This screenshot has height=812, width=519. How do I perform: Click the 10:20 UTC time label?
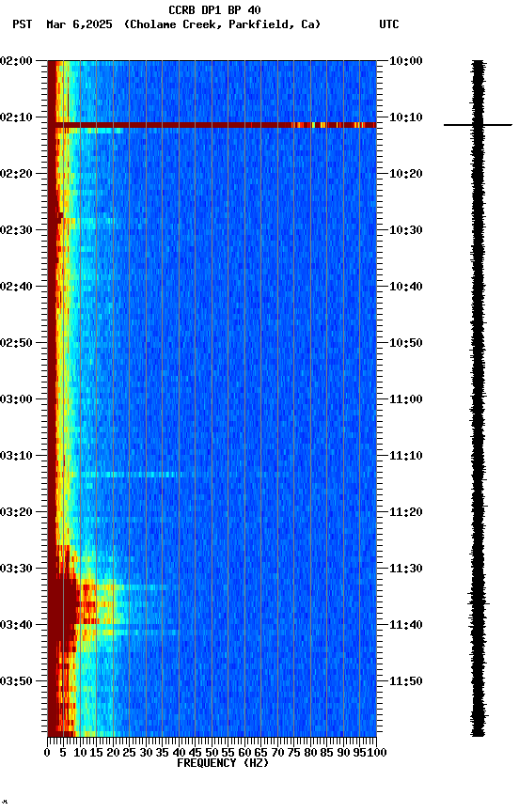[x=405, y=174]
